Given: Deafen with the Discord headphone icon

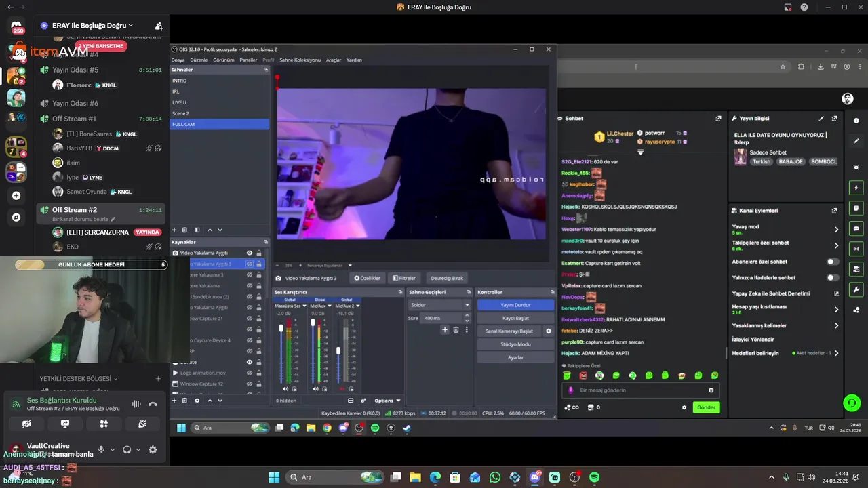Looking at the screenshot, I should tap(127, 449).
